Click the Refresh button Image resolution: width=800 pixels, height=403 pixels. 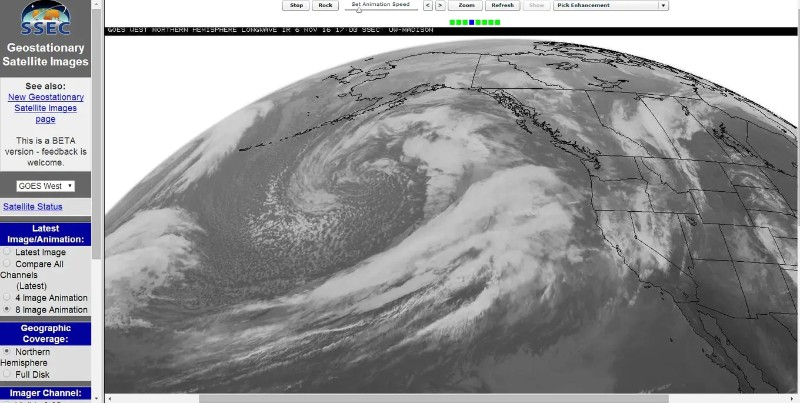point(502,5)
